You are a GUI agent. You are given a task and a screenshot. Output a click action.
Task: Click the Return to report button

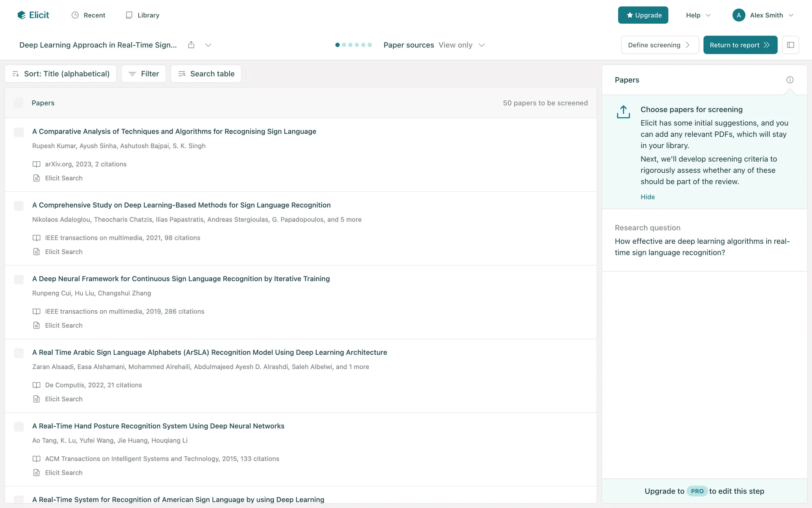[x=740, y=45]
